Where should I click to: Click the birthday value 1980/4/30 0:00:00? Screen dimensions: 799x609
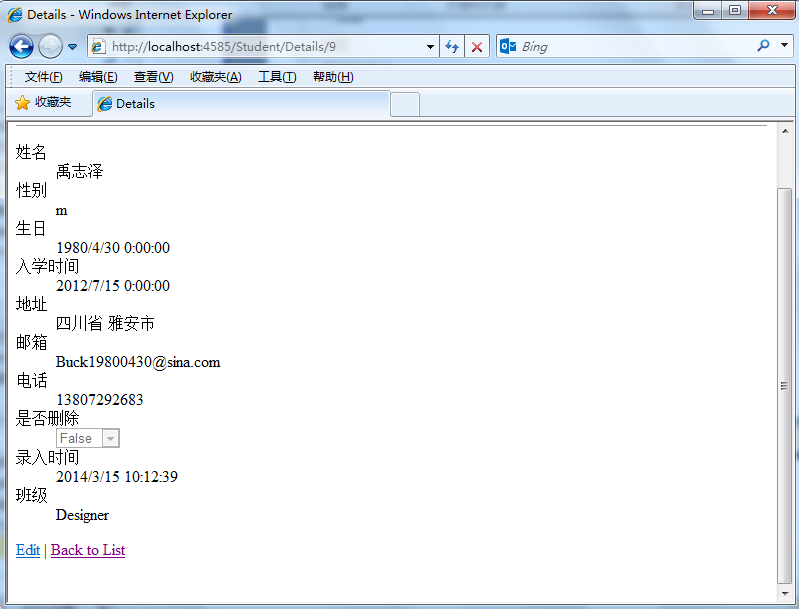pos(113,248)
